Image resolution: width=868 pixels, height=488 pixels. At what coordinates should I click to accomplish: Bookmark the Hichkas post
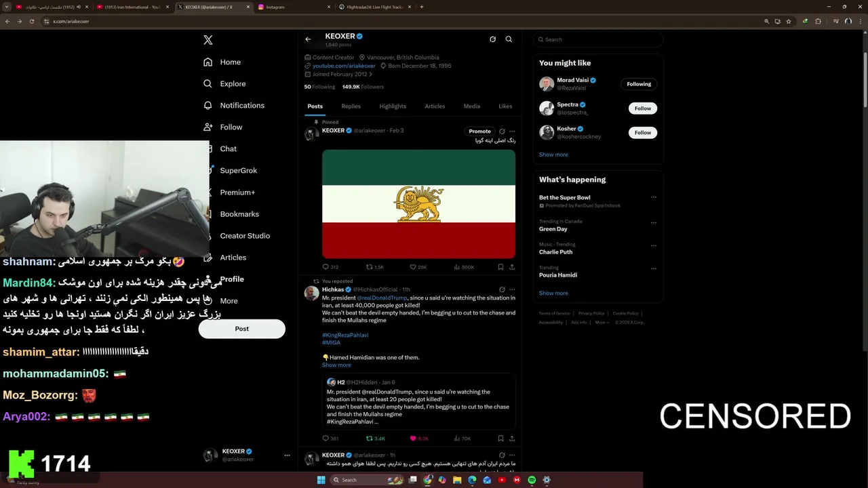pos(500,439)
